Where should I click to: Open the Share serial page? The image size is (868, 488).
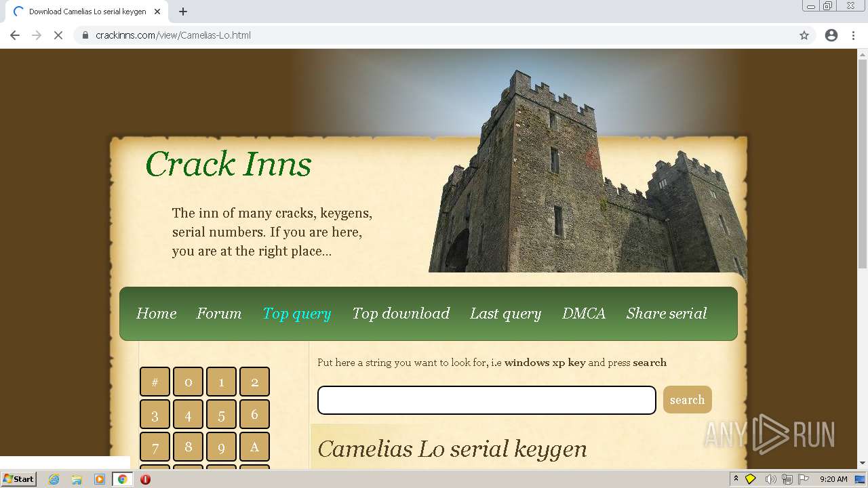pyautogui.click(x=667, y=313)
